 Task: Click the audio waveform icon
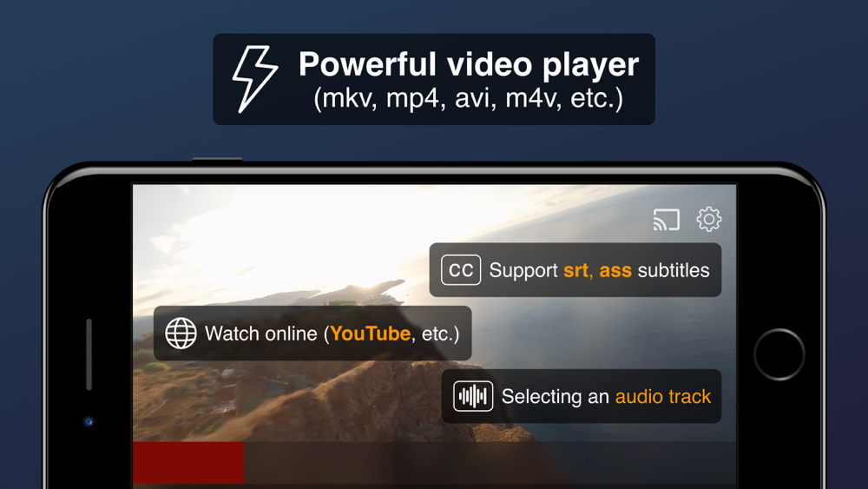(473, 397)
